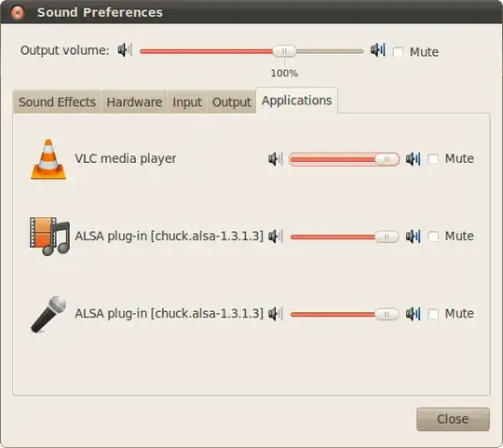Click the low-volume speaker icon beside Output volume

125,50
